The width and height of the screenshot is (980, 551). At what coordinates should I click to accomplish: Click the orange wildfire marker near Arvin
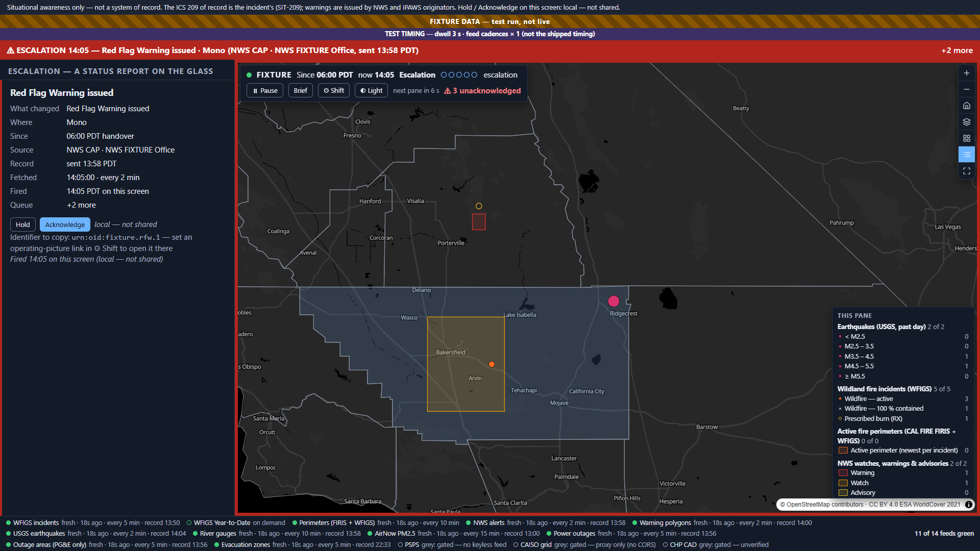[492, 364]
